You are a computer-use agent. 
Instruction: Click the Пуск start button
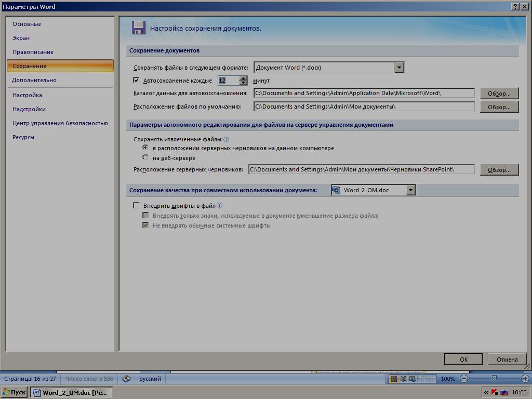14,392
